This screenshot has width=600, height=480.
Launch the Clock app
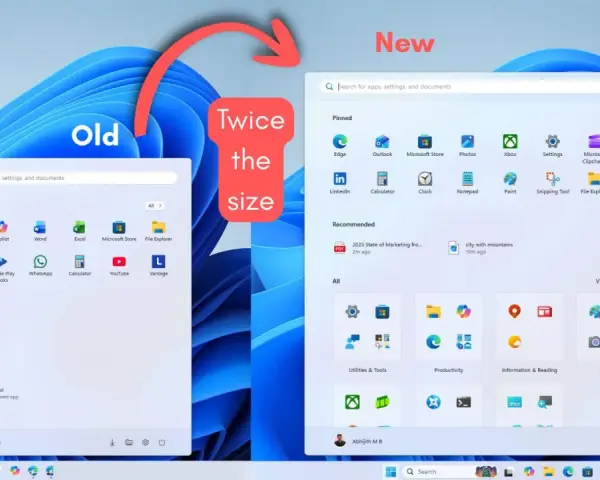tap(425, 183)
